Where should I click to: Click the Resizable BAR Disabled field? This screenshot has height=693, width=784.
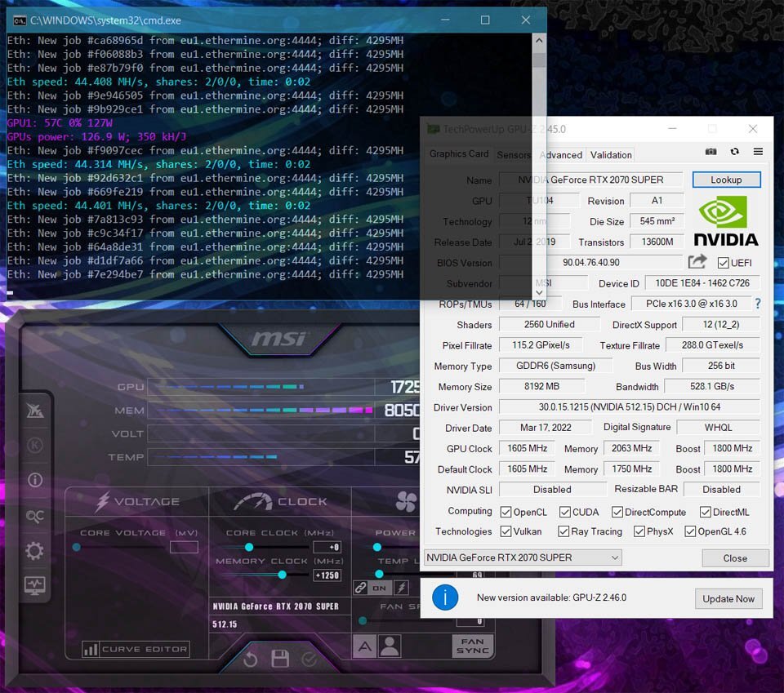point(721,490)
